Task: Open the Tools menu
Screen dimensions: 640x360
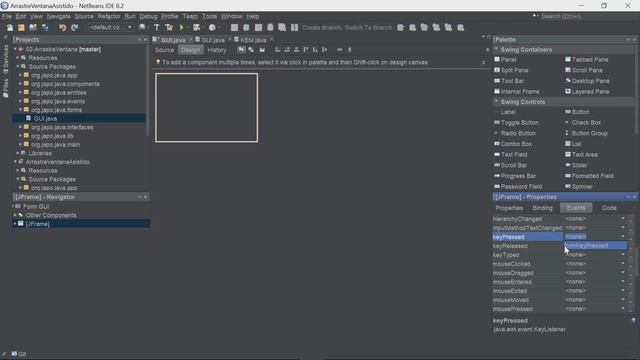Action: click(x=209, y=16)
